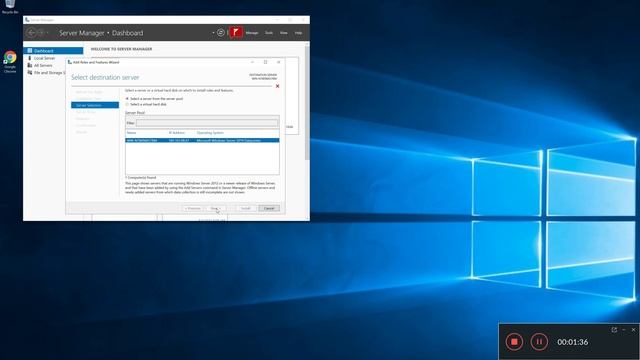Close the recorder widget
640x360 pixels.
coord(633,329)
